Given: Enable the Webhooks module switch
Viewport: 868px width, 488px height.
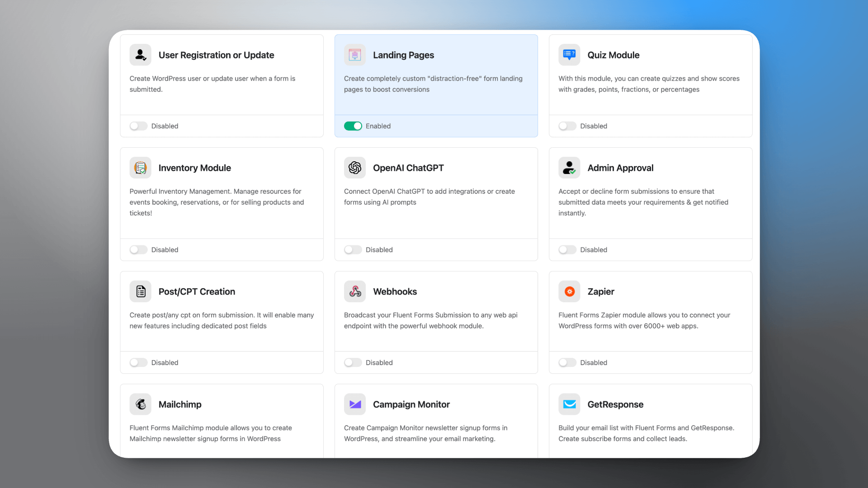Looking at the screenshot, I should (x=353, y=363).
